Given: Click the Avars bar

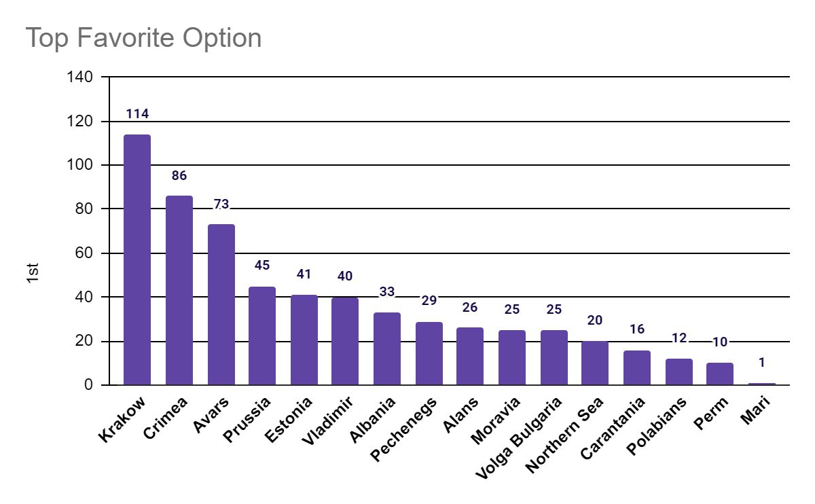Looking at the screenshot, I should point(221,304).
